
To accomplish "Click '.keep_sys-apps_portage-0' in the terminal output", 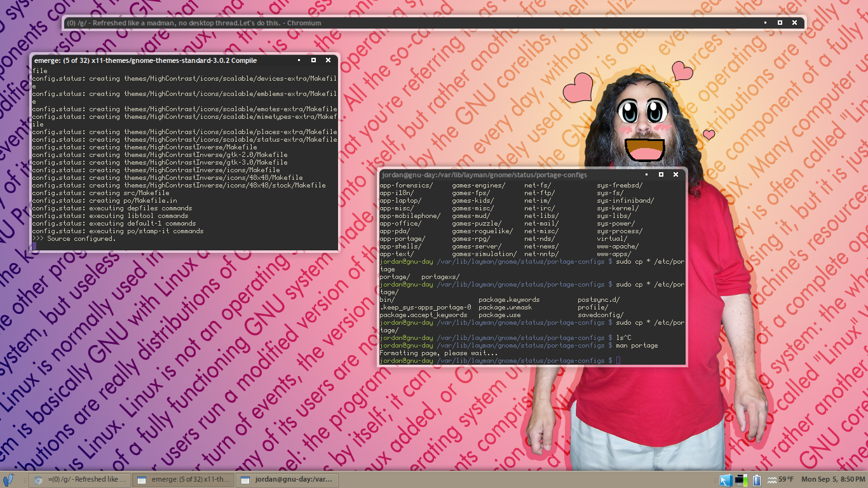I will pyautogui.click(x=425, y=308).
